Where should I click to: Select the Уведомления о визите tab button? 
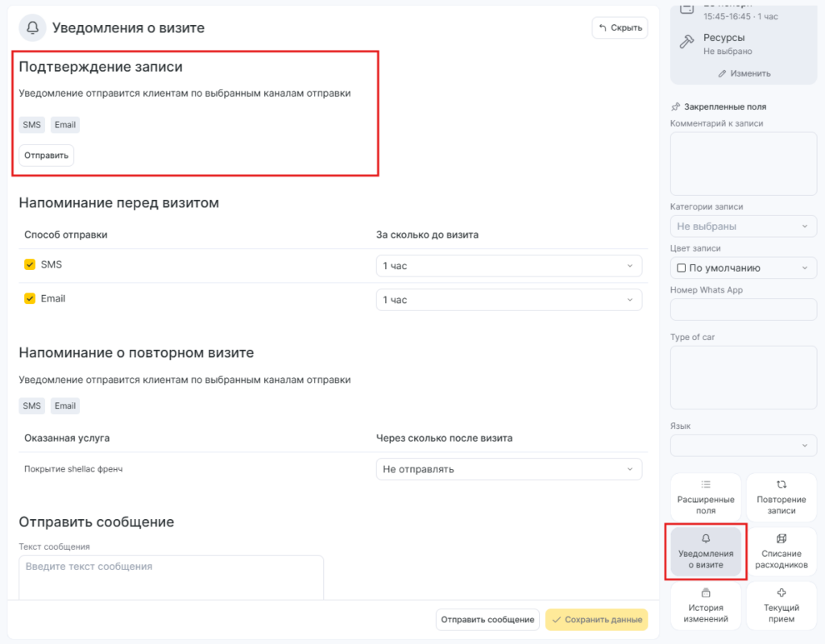706,552
